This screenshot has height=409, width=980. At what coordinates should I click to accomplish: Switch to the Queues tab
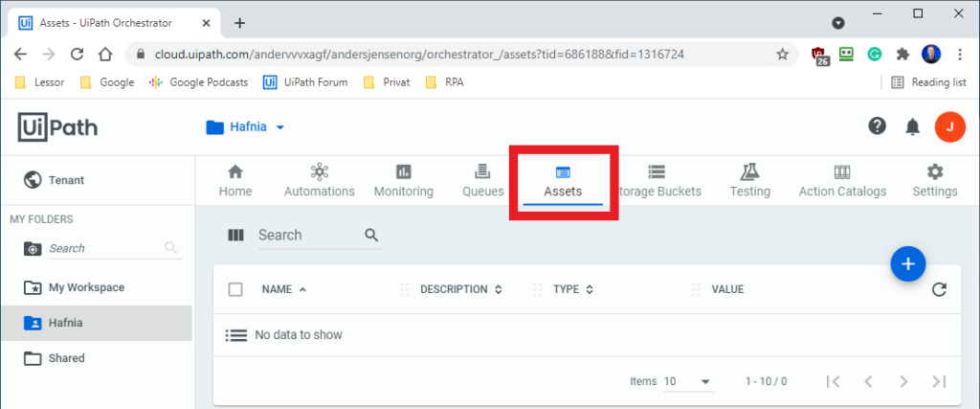(x=483, y=181)
